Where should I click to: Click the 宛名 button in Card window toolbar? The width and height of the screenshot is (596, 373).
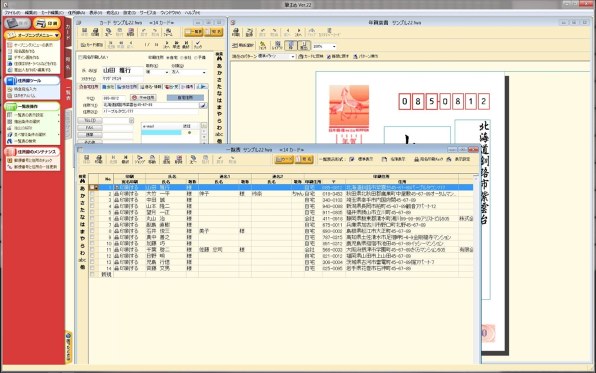coord(214,32)
